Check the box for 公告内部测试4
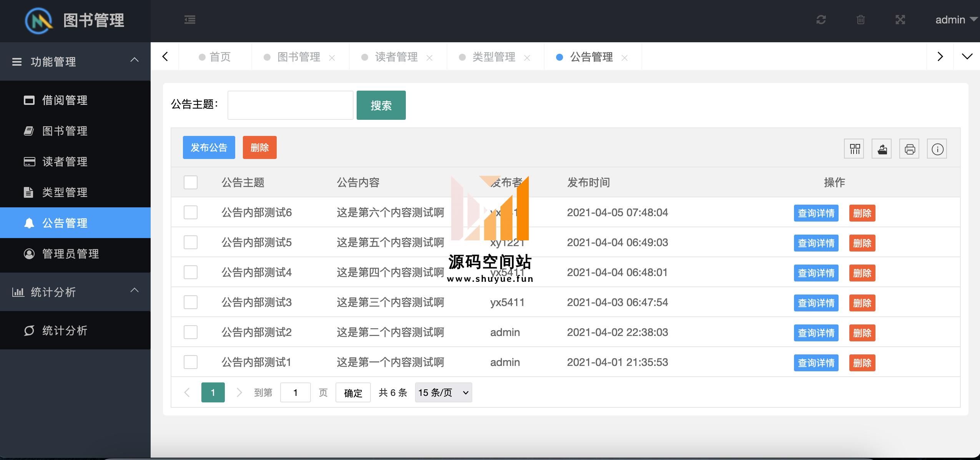The height and width of the screenshot is (460, 980). 191,272
